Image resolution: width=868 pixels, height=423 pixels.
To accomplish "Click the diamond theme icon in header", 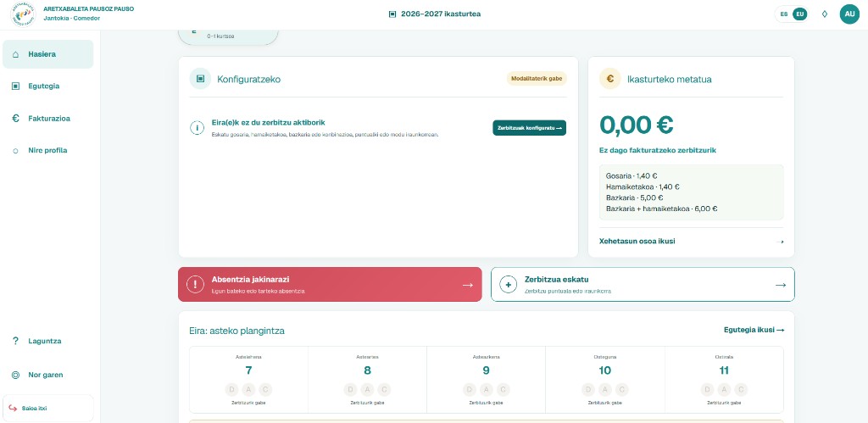I will (824, 14).
